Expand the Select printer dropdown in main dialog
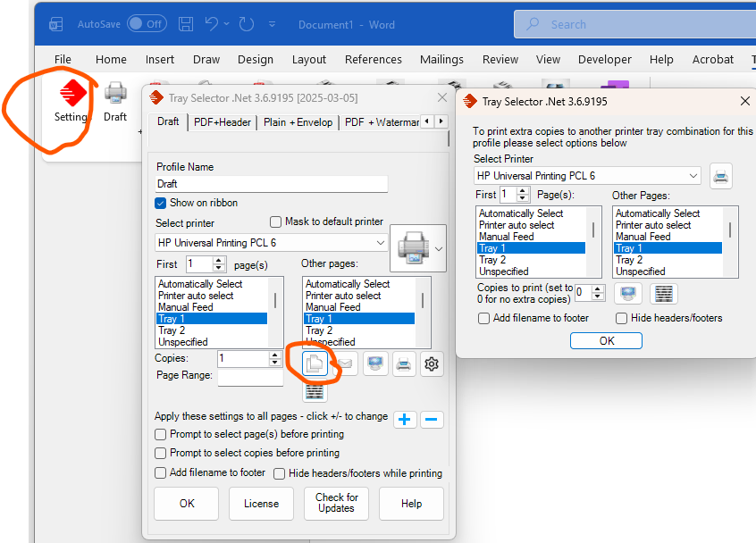 click(x=380, y=242)
